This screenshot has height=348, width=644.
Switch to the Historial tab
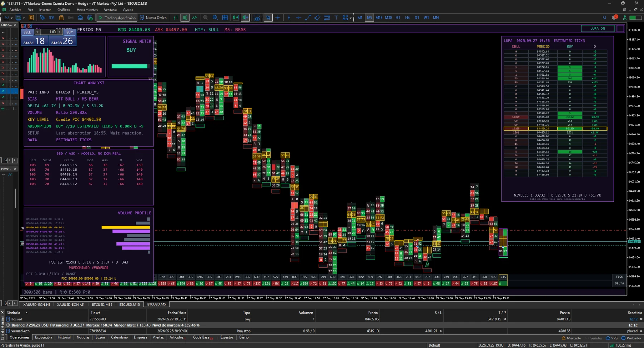[64, 337]
